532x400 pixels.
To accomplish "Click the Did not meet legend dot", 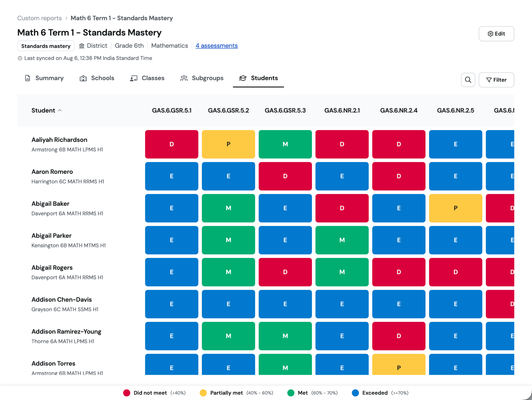I will click(127, 393).
